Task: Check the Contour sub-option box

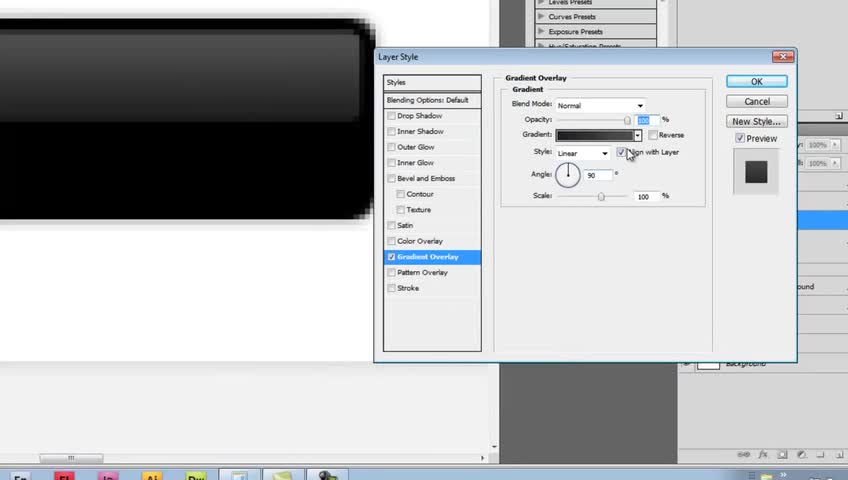Action: 401,194
